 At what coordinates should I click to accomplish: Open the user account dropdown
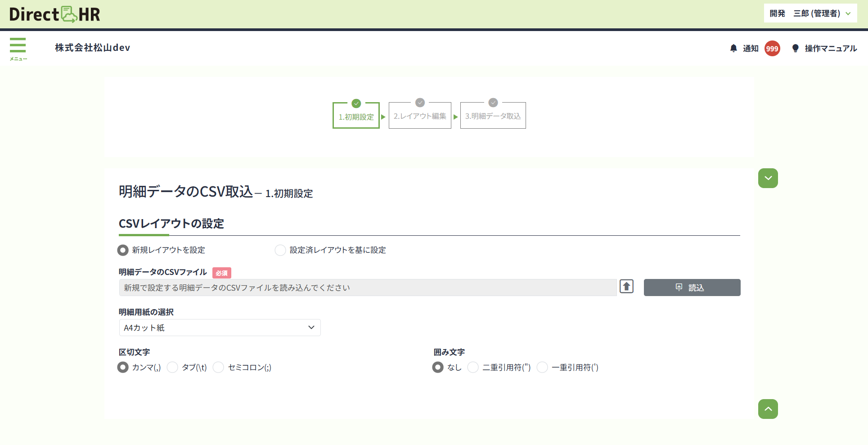tap(810, 13)
